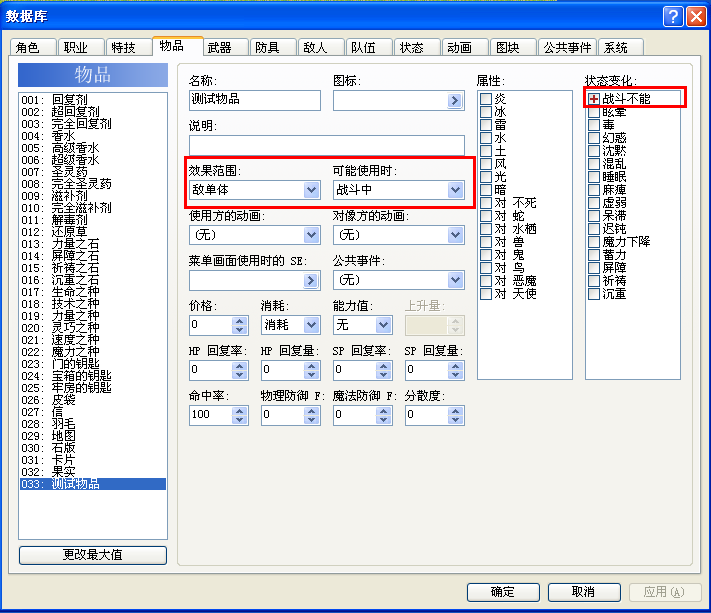Open the icon picker arrow button
The width and height of the screenshot is (711, 613).
(x=454, y=100)
